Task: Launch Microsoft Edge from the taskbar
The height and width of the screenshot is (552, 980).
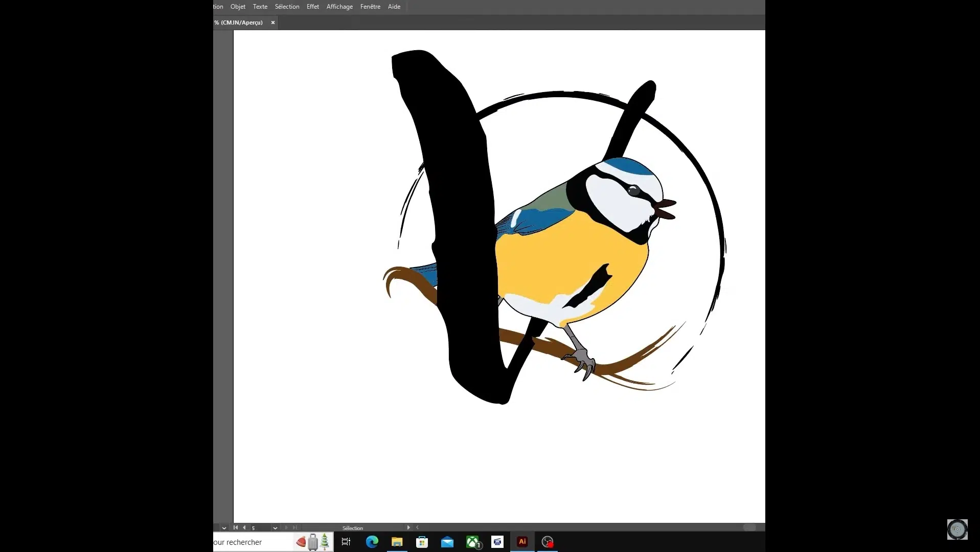Action: click(372, 542)
